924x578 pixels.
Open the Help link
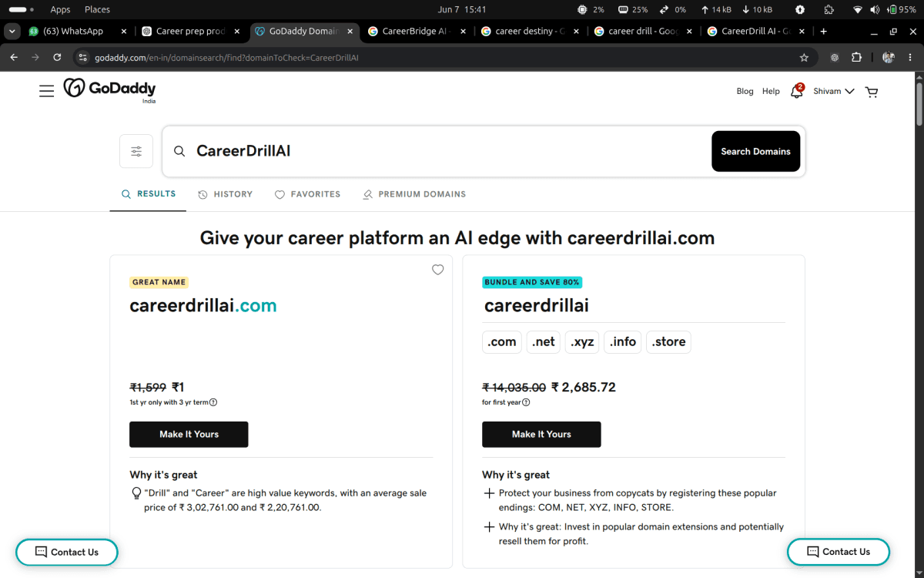pyautogui.click(x=771, y=91)
